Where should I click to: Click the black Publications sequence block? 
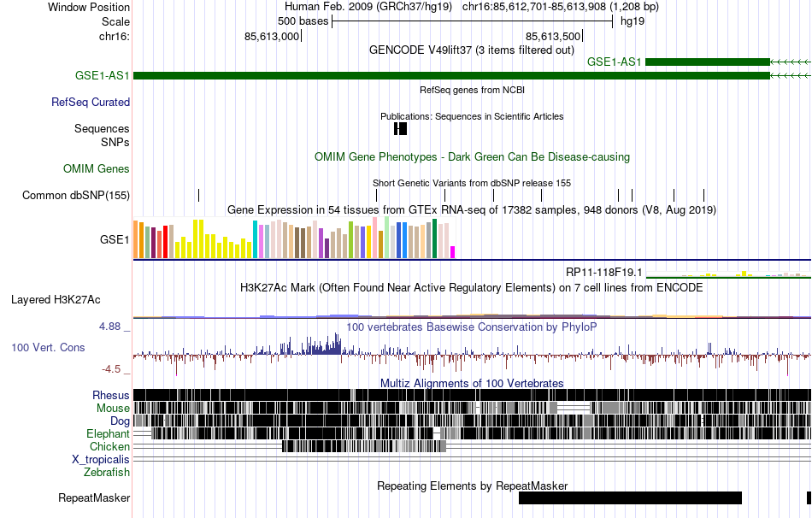click(x=400, y=128)
